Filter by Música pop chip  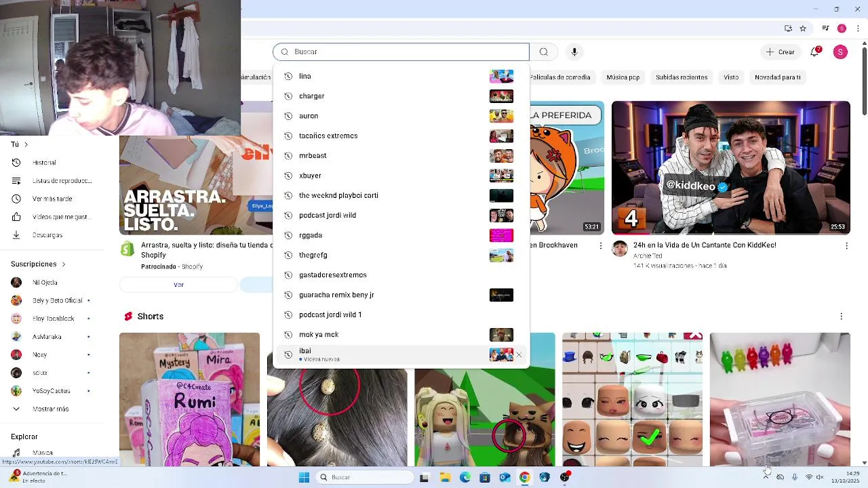click(623, 77)
